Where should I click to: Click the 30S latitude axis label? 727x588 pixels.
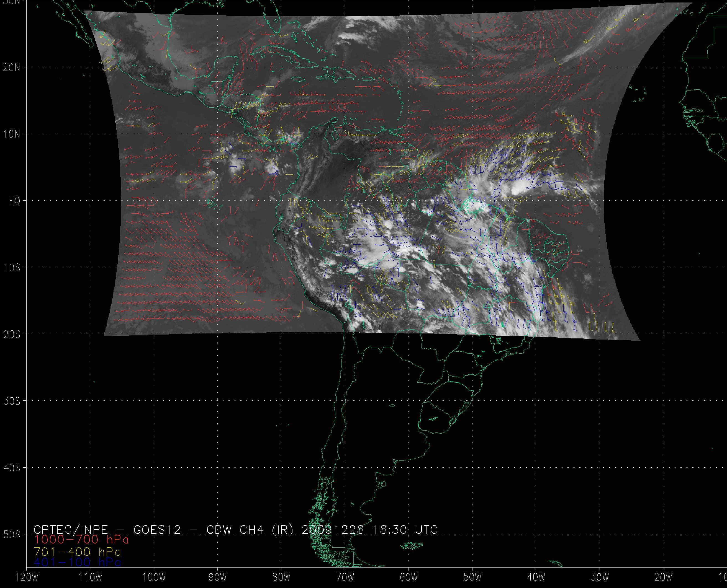point(12,401)
